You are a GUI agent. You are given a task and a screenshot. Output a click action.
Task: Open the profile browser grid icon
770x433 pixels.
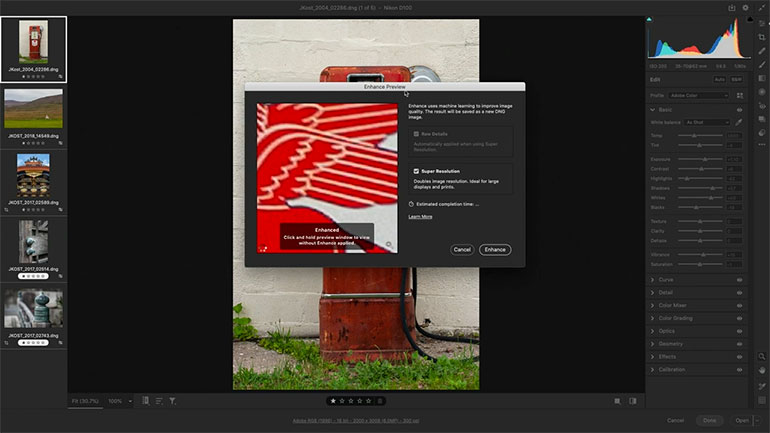pos(740,95)
